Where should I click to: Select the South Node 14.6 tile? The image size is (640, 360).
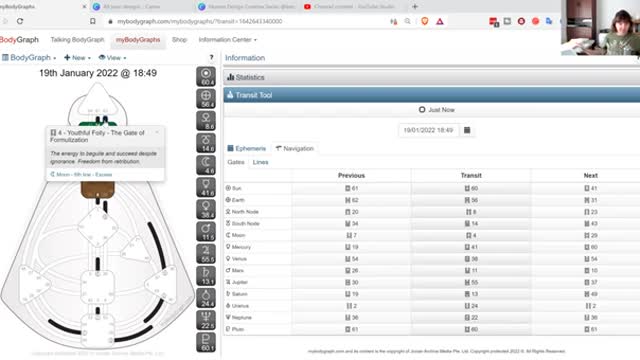coord(206,143)
